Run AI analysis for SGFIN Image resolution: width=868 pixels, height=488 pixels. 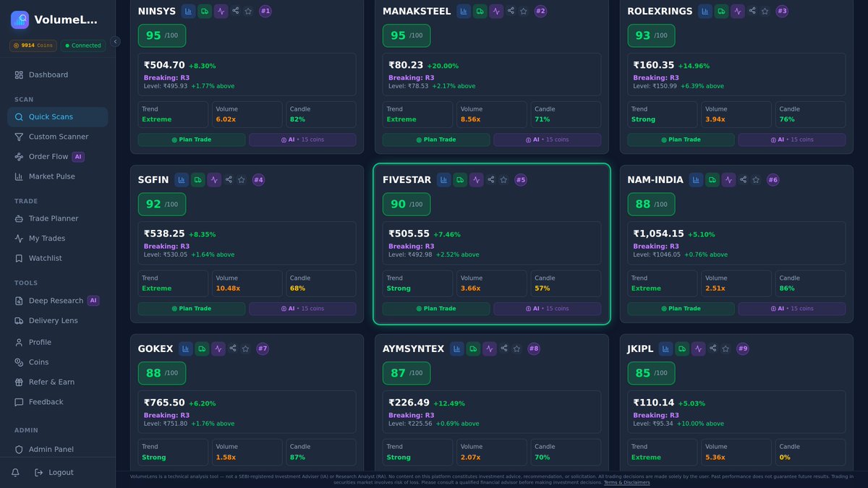click(x=302, y=309)
